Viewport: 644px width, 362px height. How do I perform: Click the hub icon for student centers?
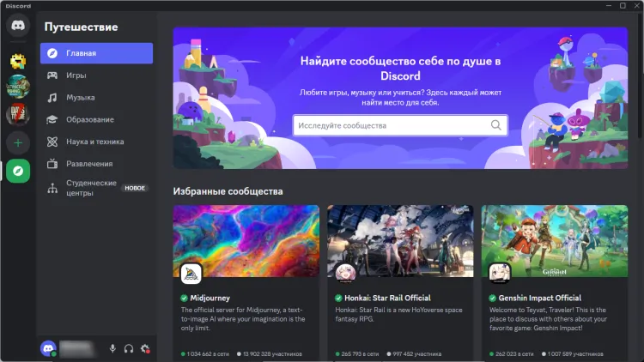pyautogui.click(x=52, y=188)
